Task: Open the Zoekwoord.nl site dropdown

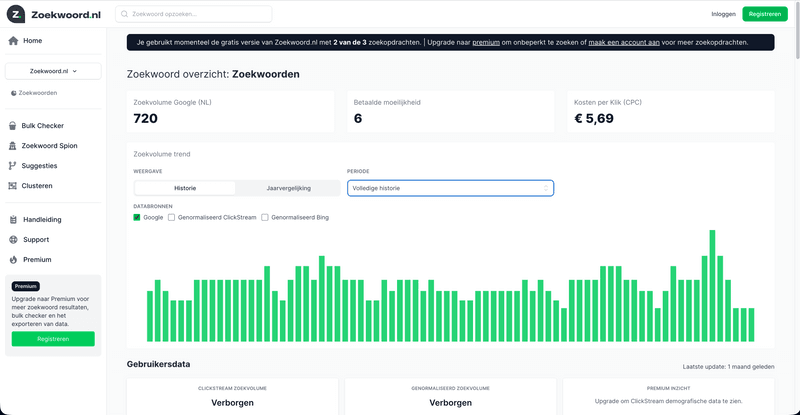Action: [53, 71]
